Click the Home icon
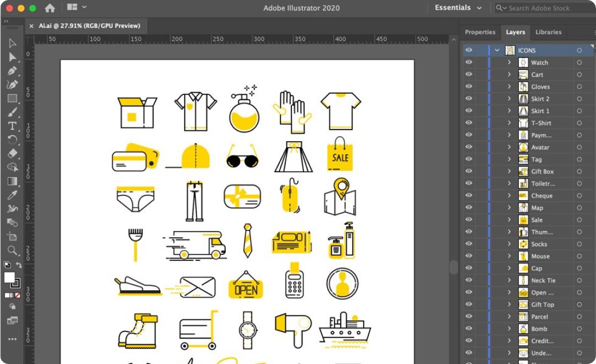This screenshot has width=596, height=364. [x=50, y=8]
